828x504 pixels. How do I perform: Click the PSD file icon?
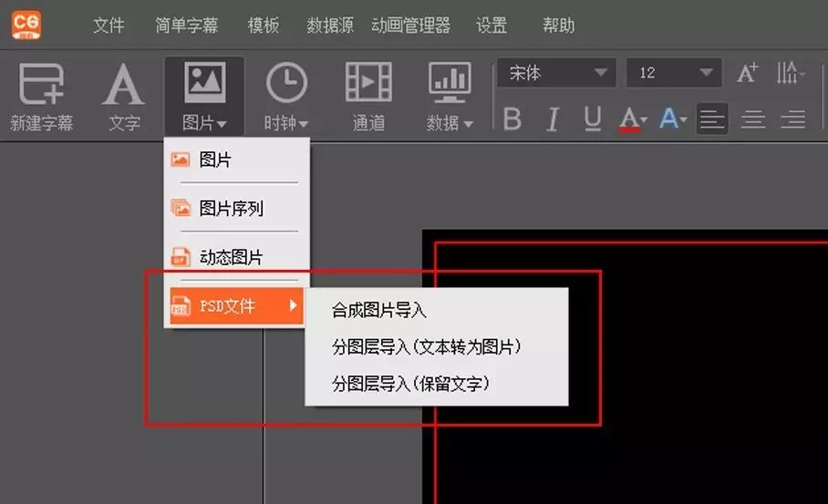click(180, 305)
